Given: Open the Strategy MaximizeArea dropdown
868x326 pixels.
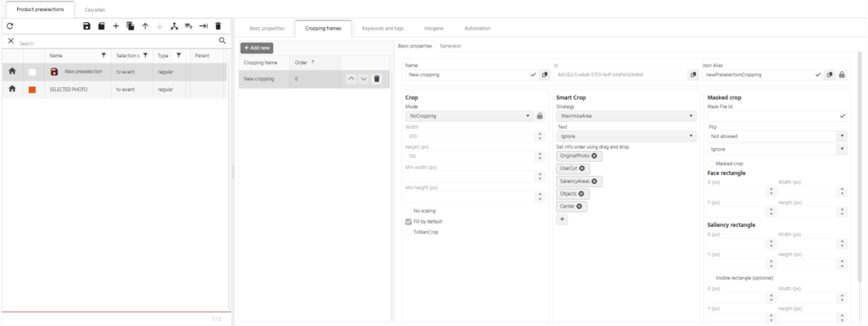Looking at the screenshot, I should pyautogui.click(x=626, y=116).
